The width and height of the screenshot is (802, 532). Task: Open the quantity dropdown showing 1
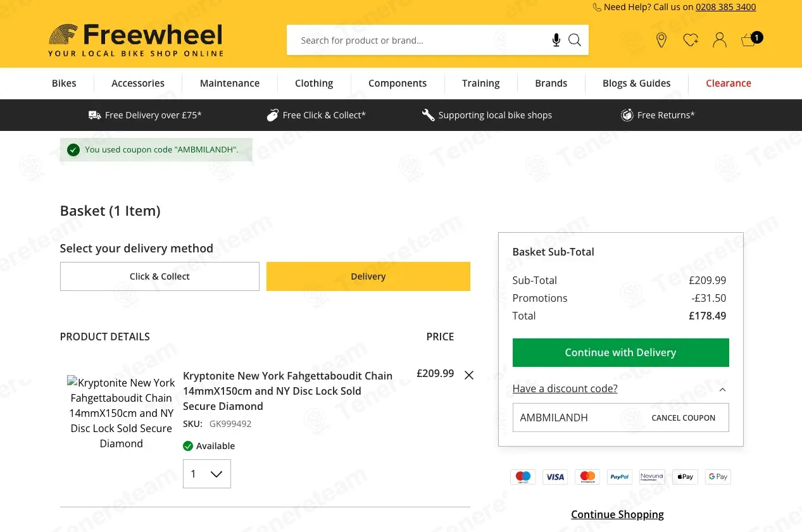(x=207, y=474)
